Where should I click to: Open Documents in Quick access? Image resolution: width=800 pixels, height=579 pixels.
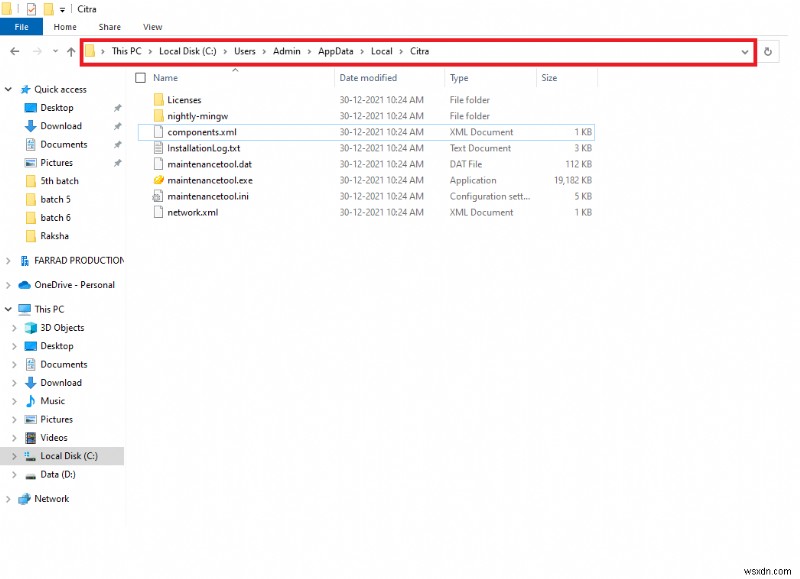point(64,144)
